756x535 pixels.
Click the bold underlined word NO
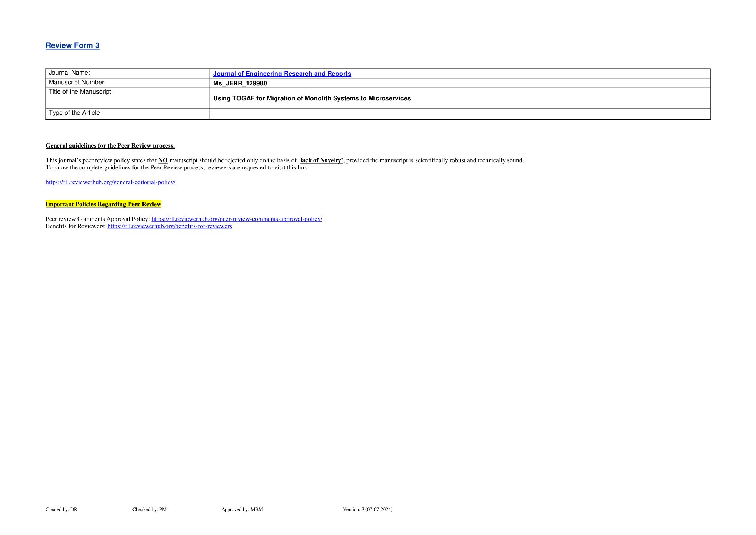point(163,160)
